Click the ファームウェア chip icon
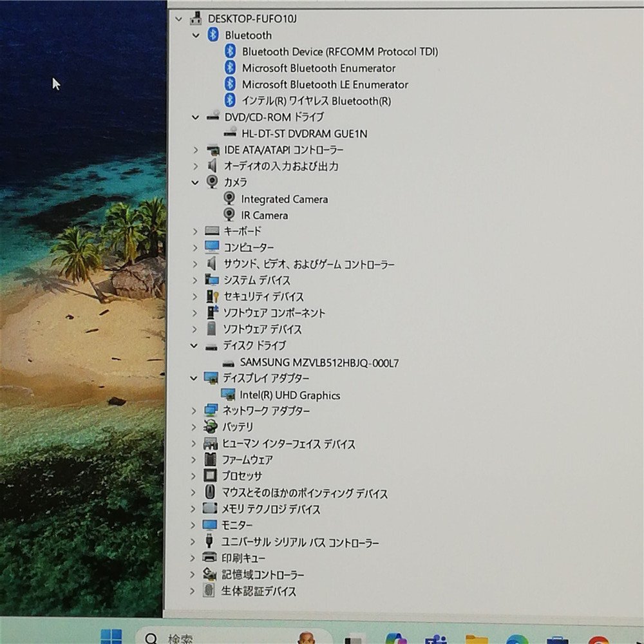The width and height of the screenshot is (644, 644). pos(211,459)
